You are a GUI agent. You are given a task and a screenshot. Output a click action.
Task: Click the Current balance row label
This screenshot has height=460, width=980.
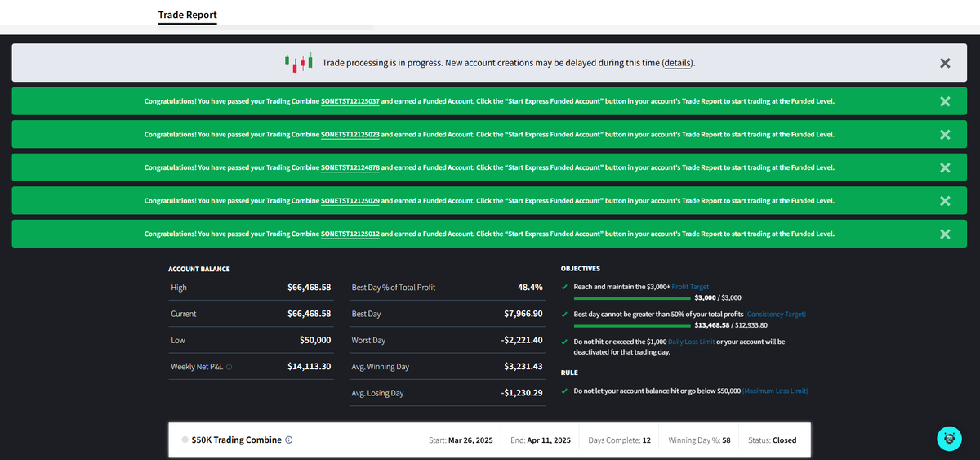coord(184,314)
